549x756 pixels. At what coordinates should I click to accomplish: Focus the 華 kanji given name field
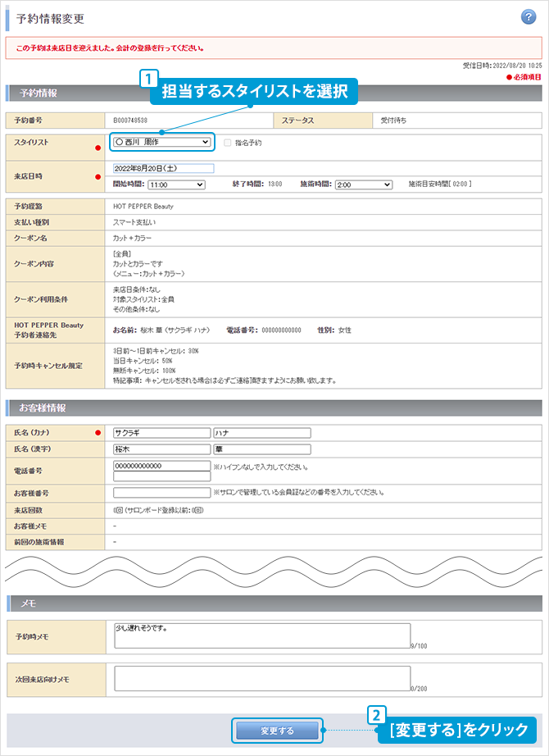click(261, 449)
